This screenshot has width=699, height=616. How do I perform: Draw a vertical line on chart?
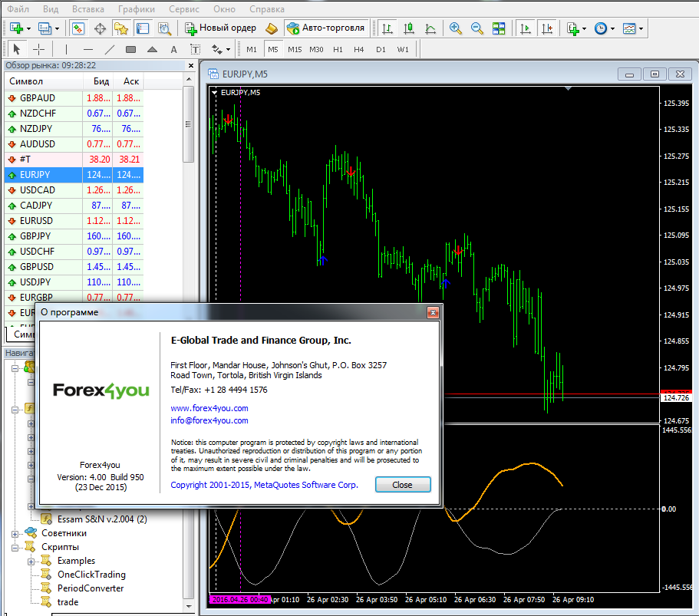(66, 49)
